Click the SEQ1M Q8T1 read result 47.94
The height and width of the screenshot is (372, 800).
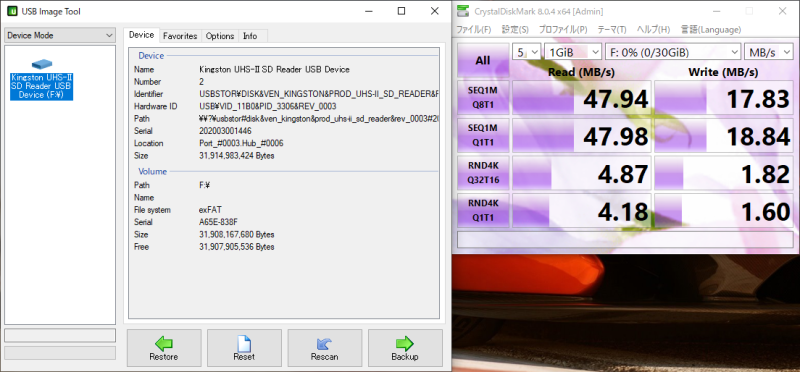tap(582, 98)
